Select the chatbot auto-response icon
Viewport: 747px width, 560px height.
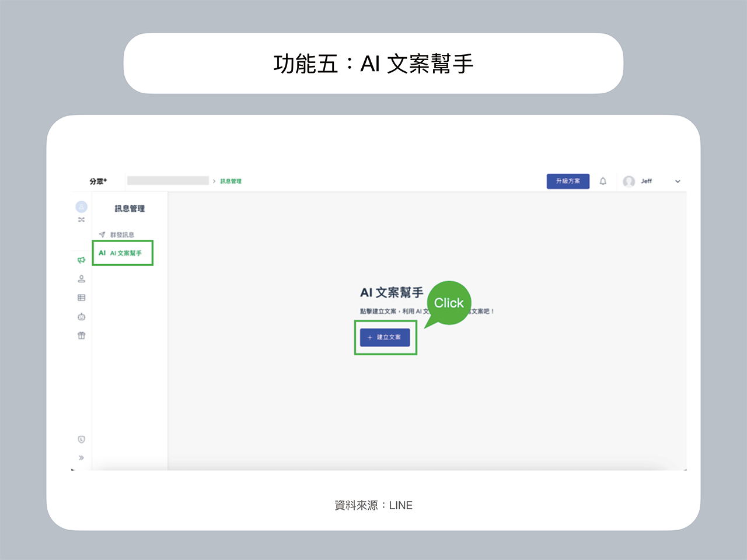[x=82, y=316]
